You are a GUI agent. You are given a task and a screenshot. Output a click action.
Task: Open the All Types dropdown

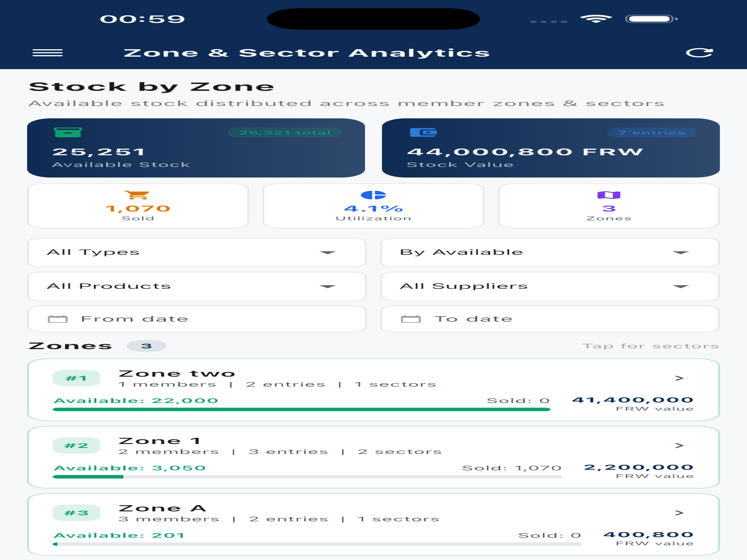pyautogui.click(x=197, y=253)
